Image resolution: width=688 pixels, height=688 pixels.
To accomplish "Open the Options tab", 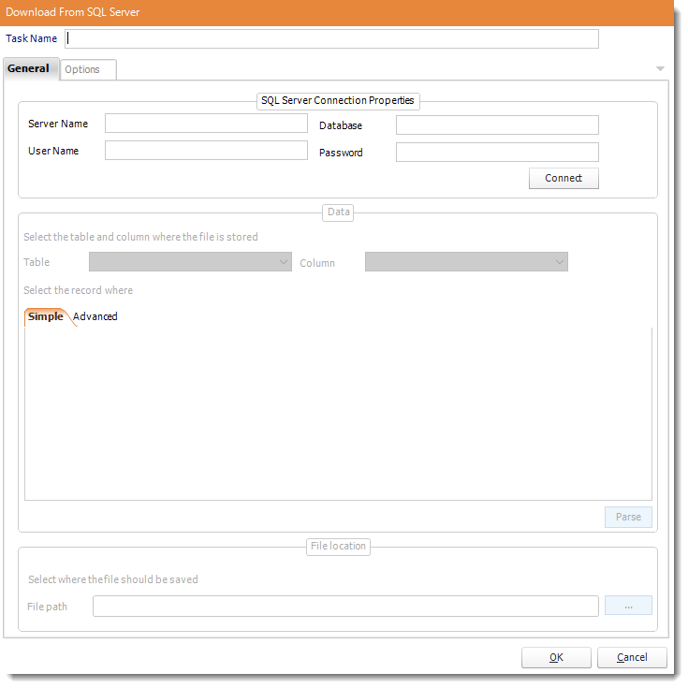I will (88, 69).
